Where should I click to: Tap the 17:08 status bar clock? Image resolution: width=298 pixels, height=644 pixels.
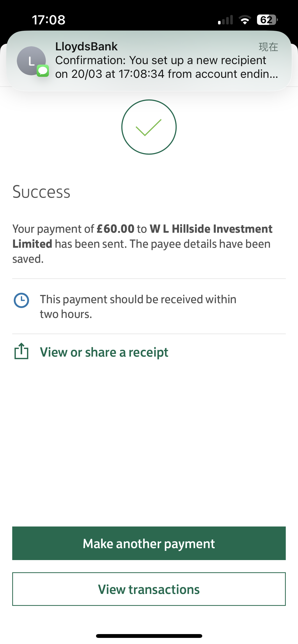point(49,20)
